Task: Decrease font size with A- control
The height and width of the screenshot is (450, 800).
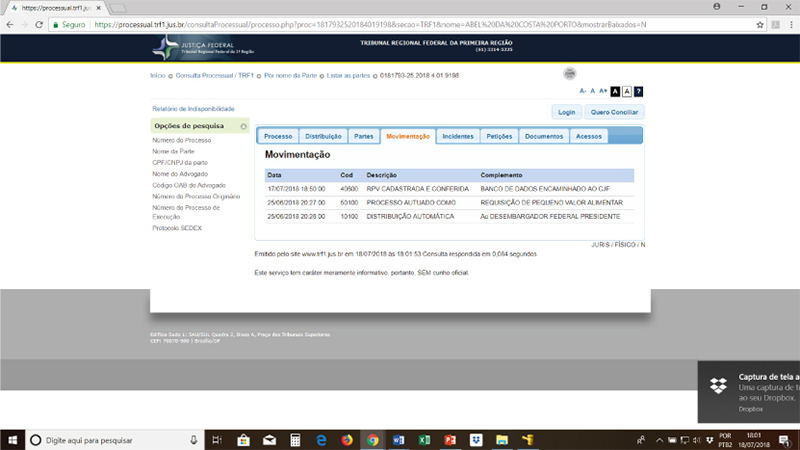Action: (582, 91)
